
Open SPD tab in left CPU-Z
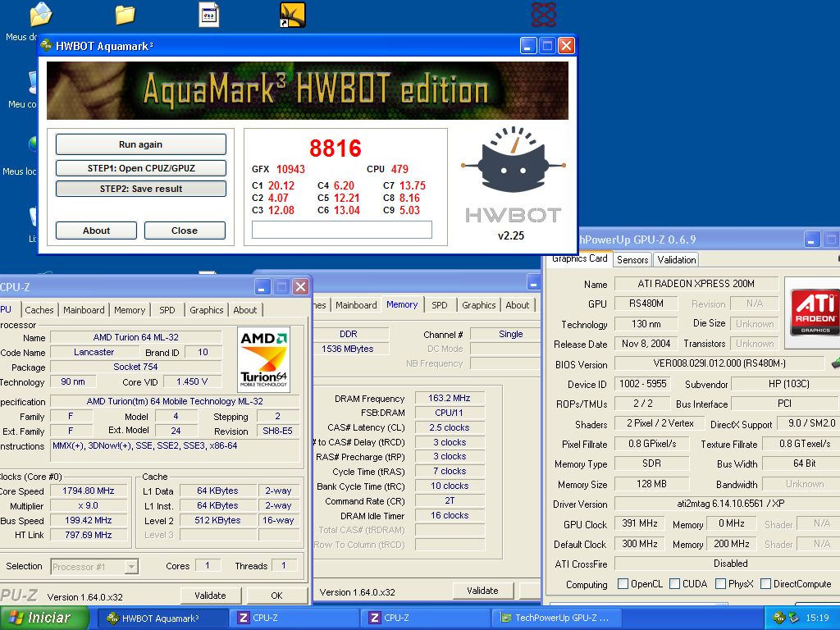(167, 309)
